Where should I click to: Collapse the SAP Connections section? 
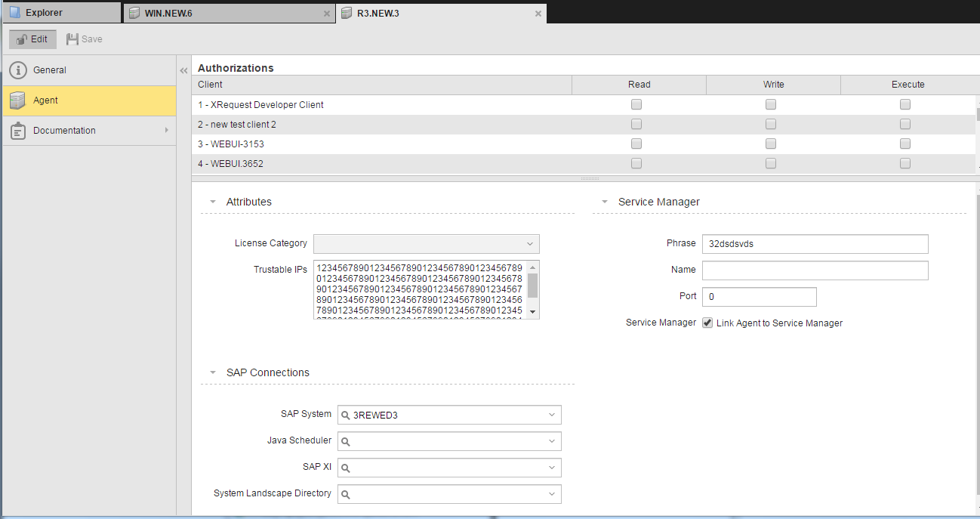coord(213,373)
